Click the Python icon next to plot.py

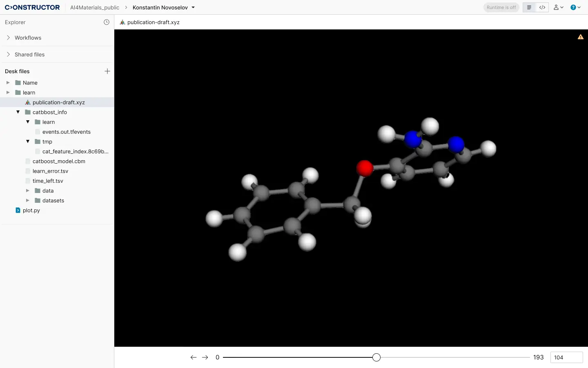click(18, 210)
